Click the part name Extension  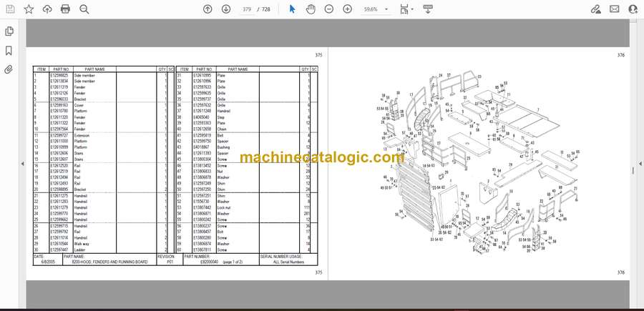(x=82, y=135)
